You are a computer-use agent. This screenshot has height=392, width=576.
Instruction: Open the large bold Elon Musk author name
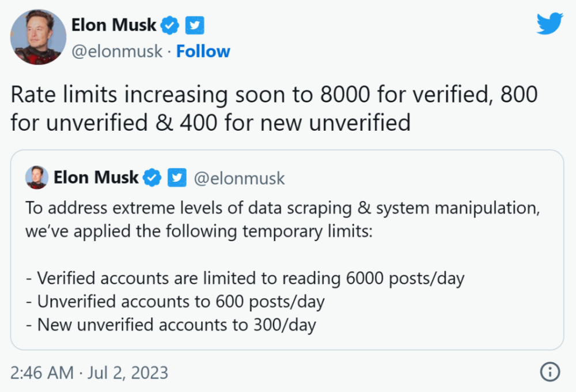[x=113, y=25]
